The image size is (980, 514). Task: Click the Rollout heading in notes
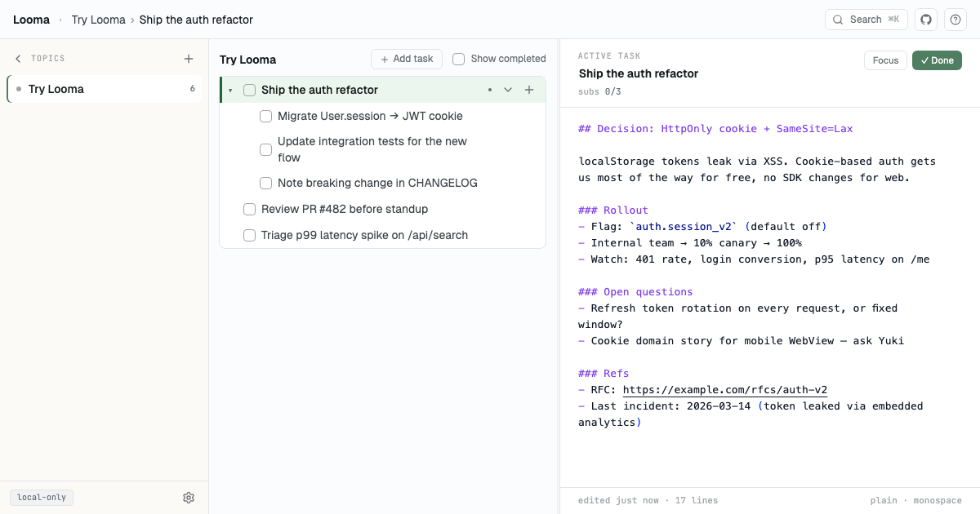coord(613,210)
